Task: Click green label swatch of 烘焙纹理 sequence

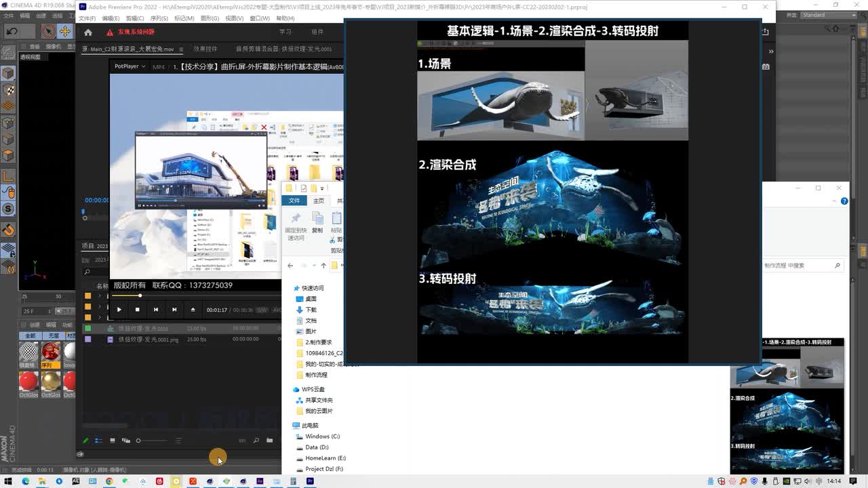Action: click(87, 329)
